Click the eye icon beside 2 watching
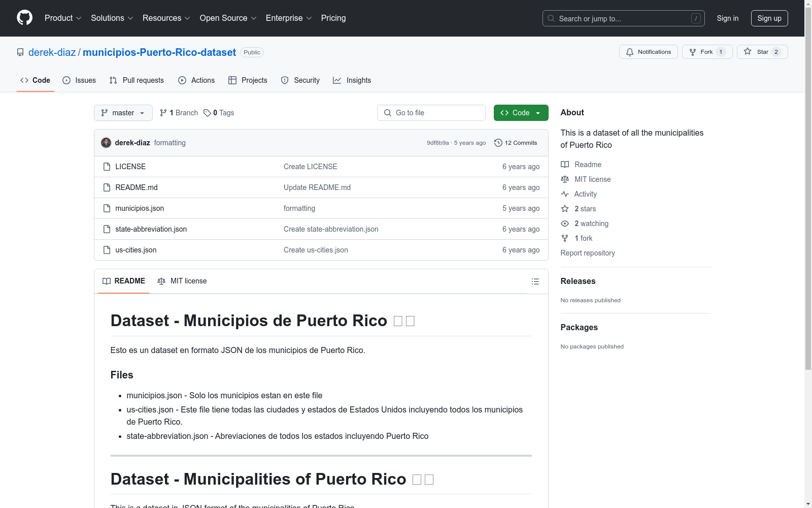Image resolution: width=812 pixels, height=508 pixels. (565, 224)
